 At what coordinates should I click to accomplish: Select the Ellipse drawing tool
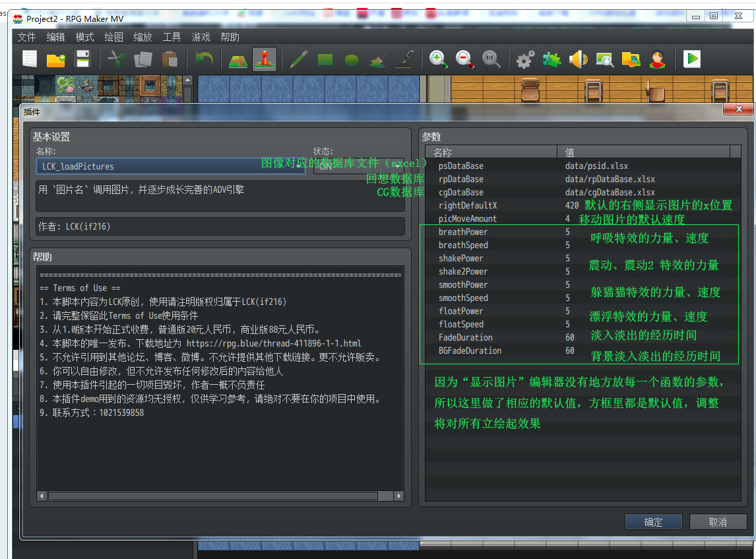352,60
